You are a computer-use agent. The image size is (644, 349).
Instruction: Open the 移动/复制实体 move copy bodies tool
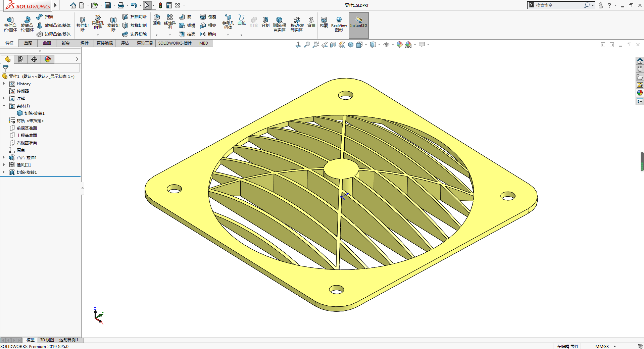coord(297,24)
